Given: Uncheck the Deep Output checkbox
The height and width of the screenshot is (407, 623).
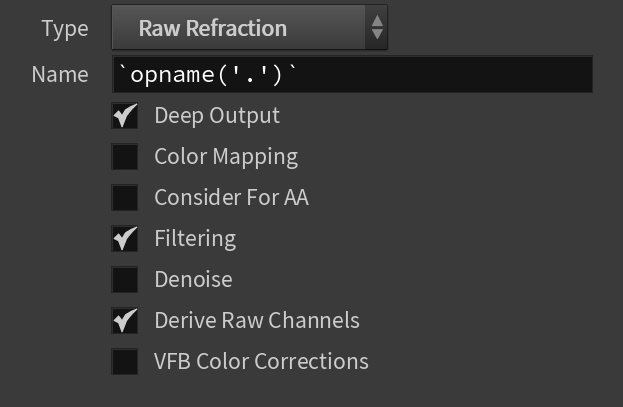Looking at the screenshot, I should click(x=125, y=116).
